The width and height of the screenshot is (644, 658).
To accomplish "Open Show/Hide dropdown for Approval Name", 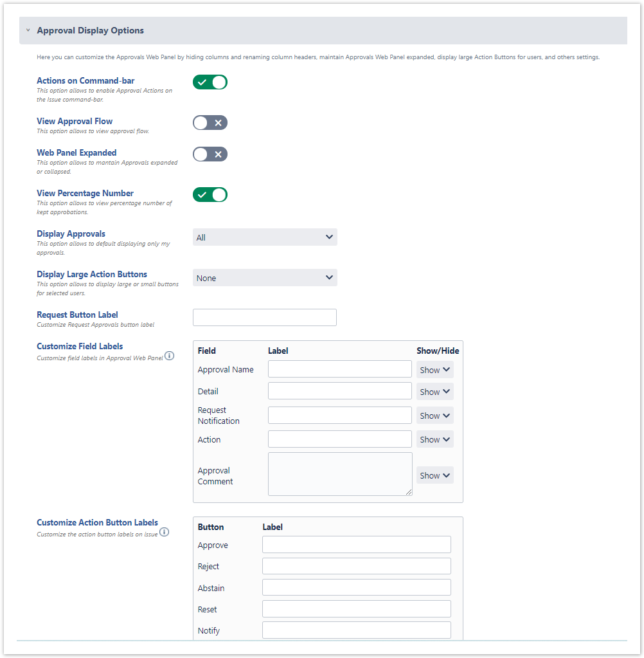I will coord(435,370).
